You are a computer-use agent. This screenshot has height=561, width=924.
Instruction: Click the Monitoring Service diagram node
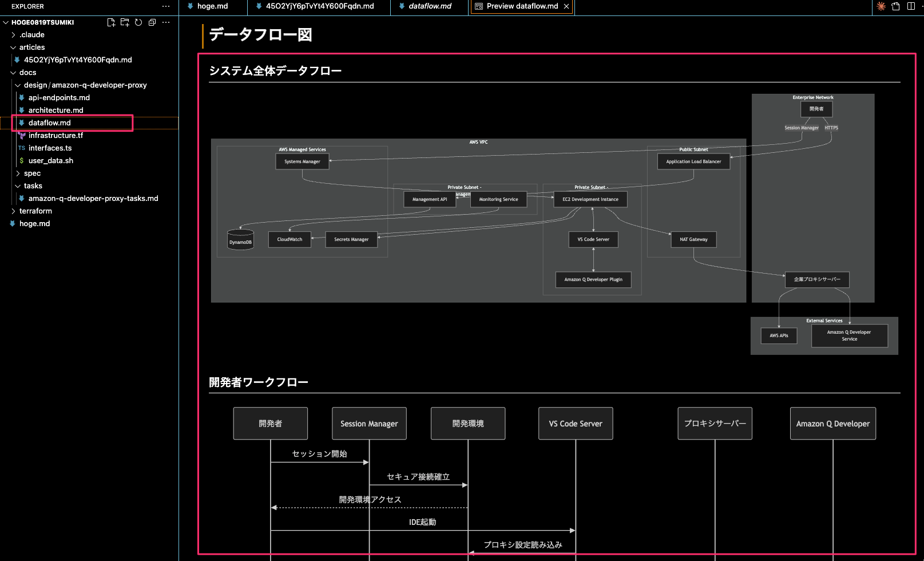coord(498,199)
